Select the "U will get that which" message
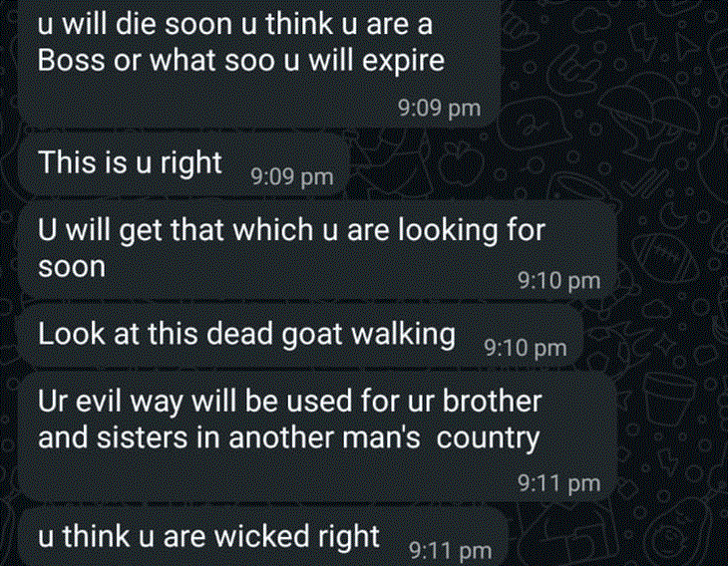 pos(317,250)
